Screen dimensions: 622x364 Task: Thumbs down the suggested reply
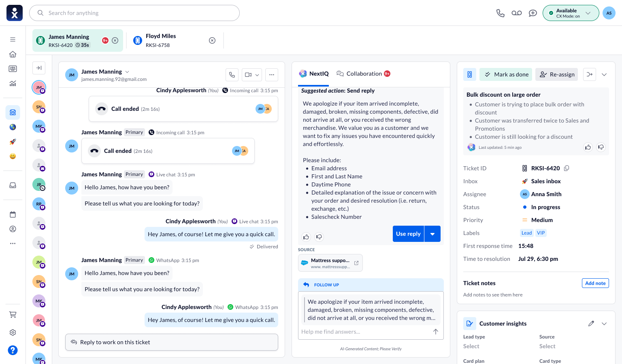coord(319,237)
